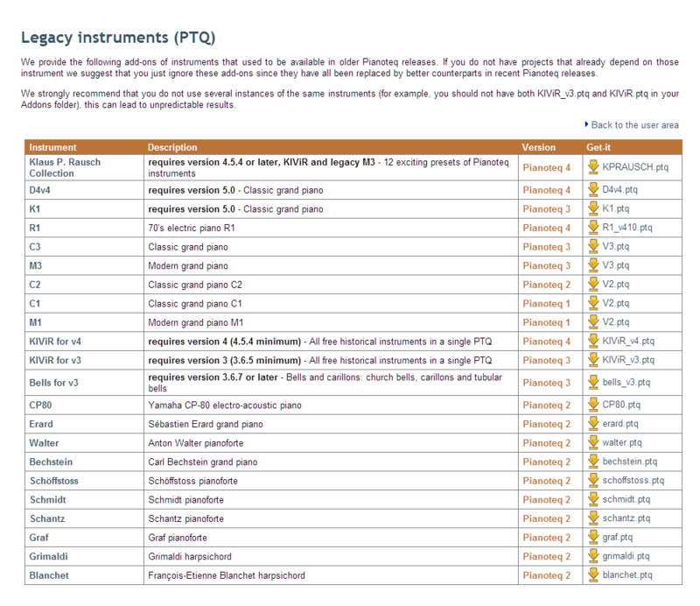Image resolution: width=700 pixels, height=606 pixels.
Task: Click the Description column header
Action: tap(172, 147)
